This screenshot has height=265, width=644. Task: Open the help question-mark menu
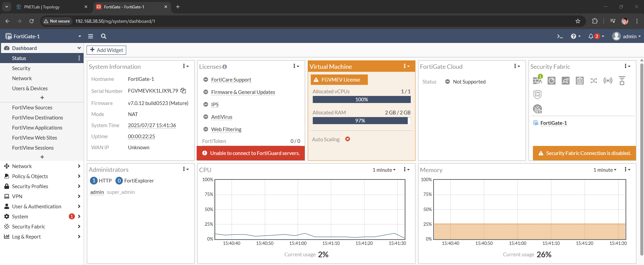coord(576,36)
